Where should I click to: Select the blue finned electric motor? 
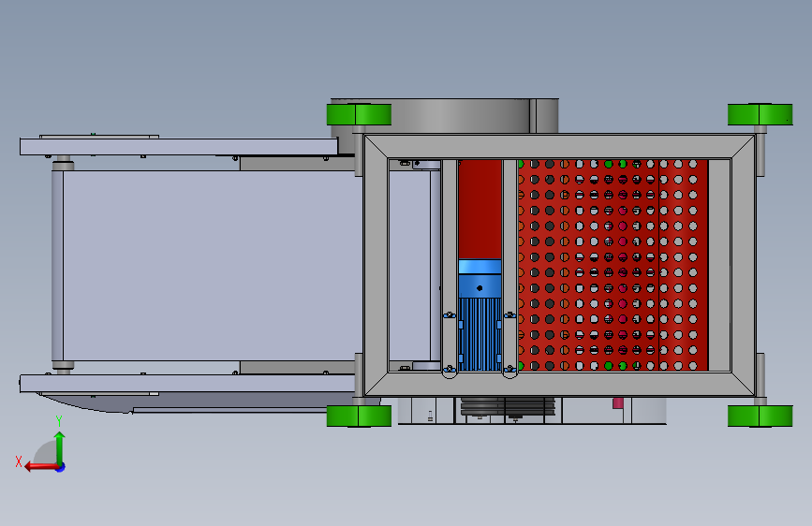click(480, 315)
